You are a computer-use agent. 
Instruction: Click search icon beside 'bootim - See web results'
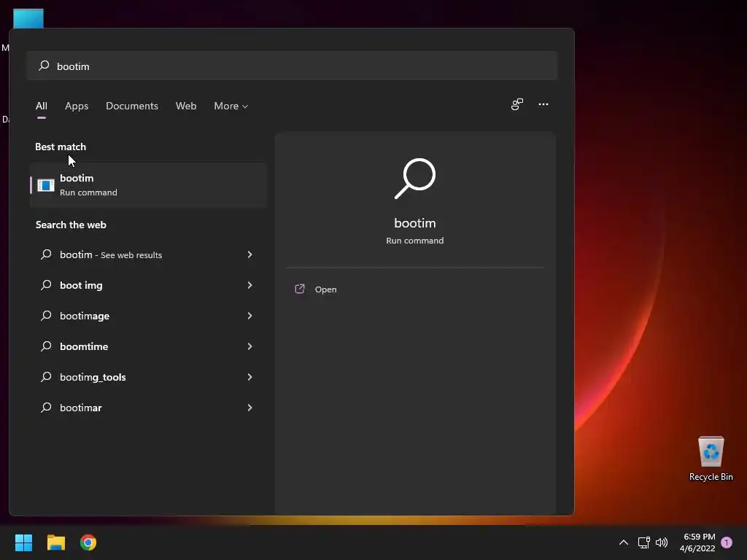coord(46,254)
